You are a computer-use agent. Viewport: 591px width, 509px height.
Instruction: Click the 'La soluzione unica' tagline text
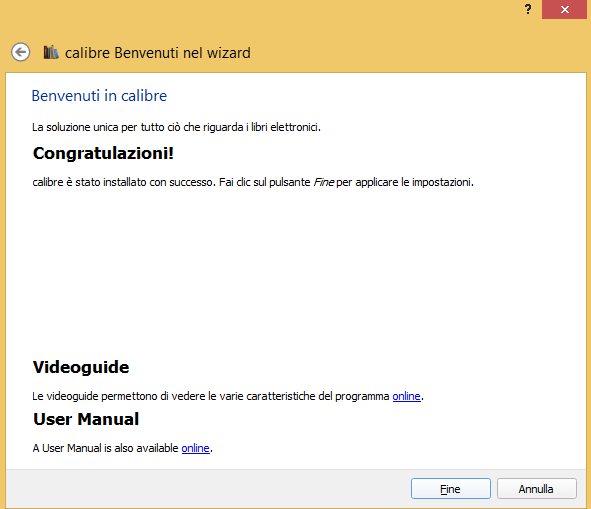[176, 127]
